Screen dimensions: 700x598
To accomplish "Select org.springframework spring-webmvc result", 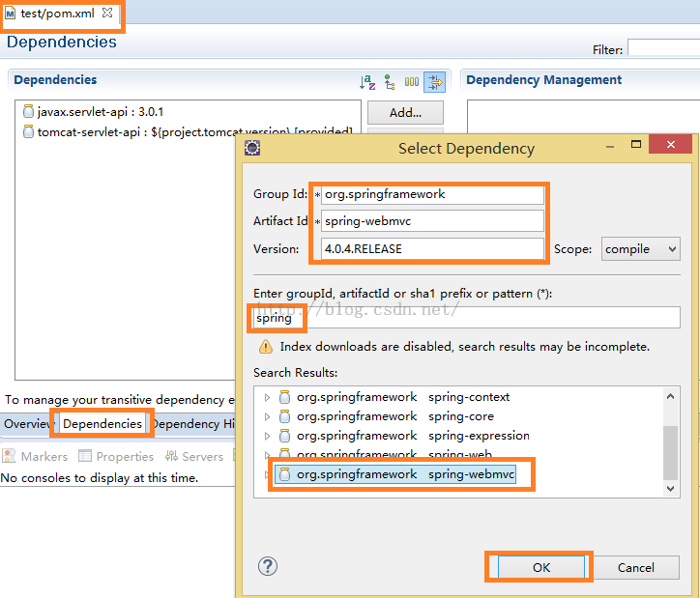I will click(x=395, y=474).
